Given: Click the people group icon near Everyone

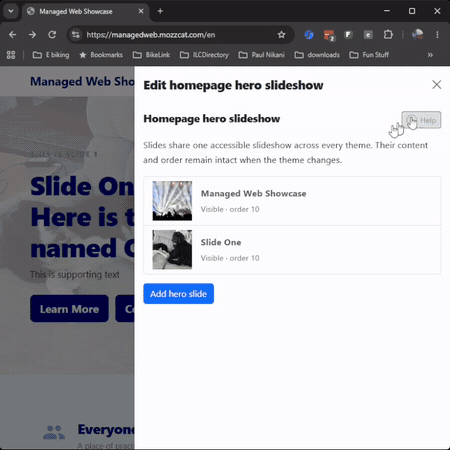Looking at the screenshot, I should coord(54,432).
